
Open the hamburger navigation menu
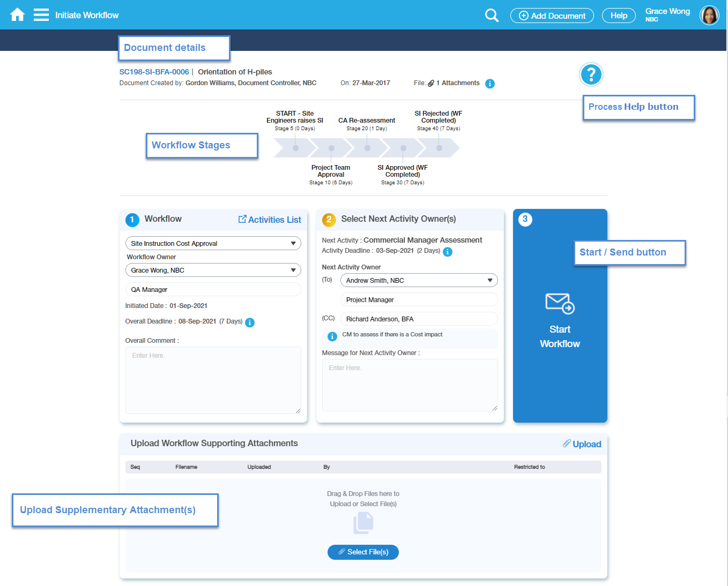41,14
